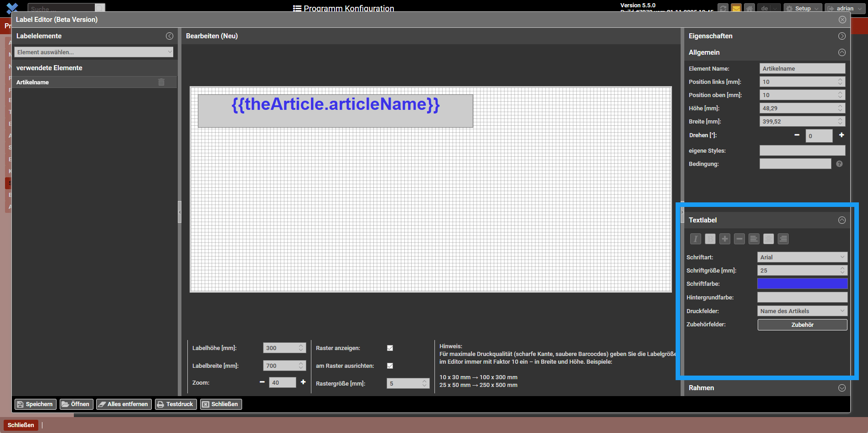The width and height of the screenshot is (868, 433).
Task: Align text to the right
Action: pos(783,239)
